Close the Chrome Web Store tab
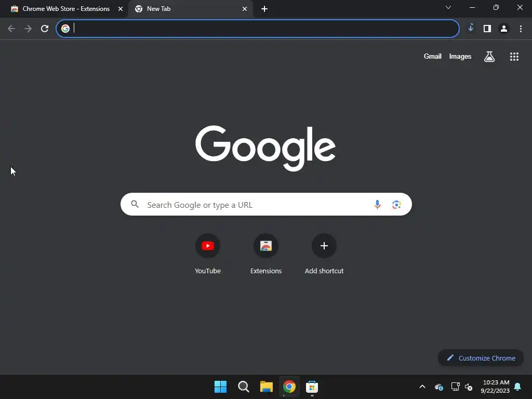The width and height of the screenshot is (532, 399). point(121,9)
